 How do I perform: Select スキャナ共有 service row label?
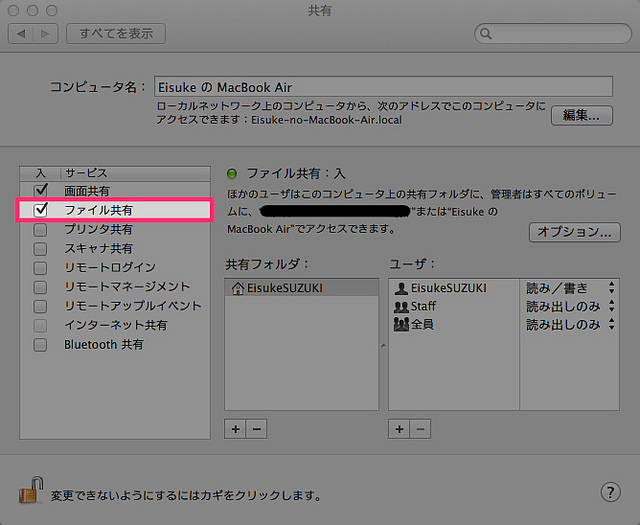pyautogui.click(x=98, y=249)
